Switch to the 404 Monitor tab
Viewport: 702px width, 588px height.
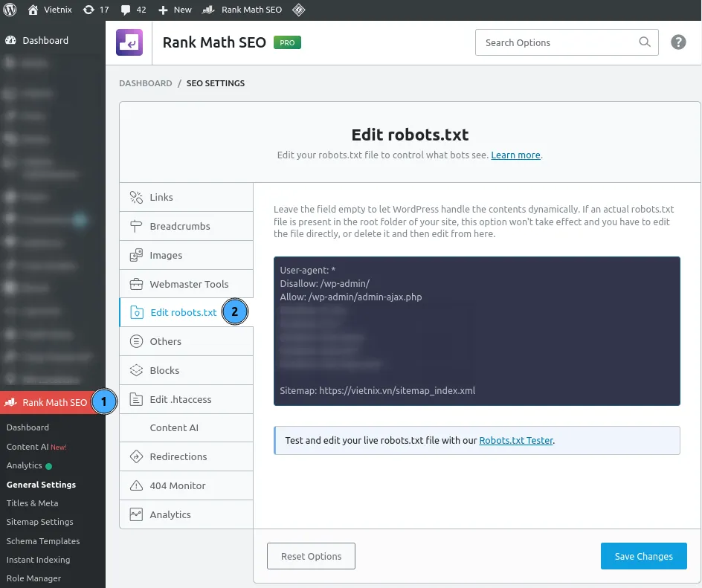(186, 485)
